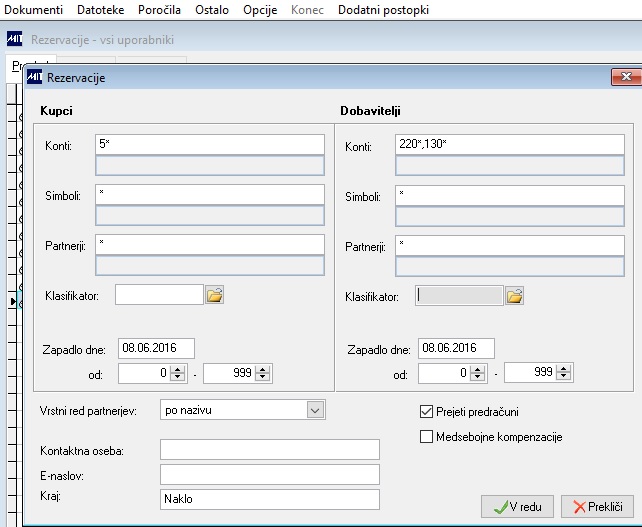This screenshot has width=642, height=527.
Task: Uncheck the Prejeti predračuni checkbox
Action: click(426, 412)
